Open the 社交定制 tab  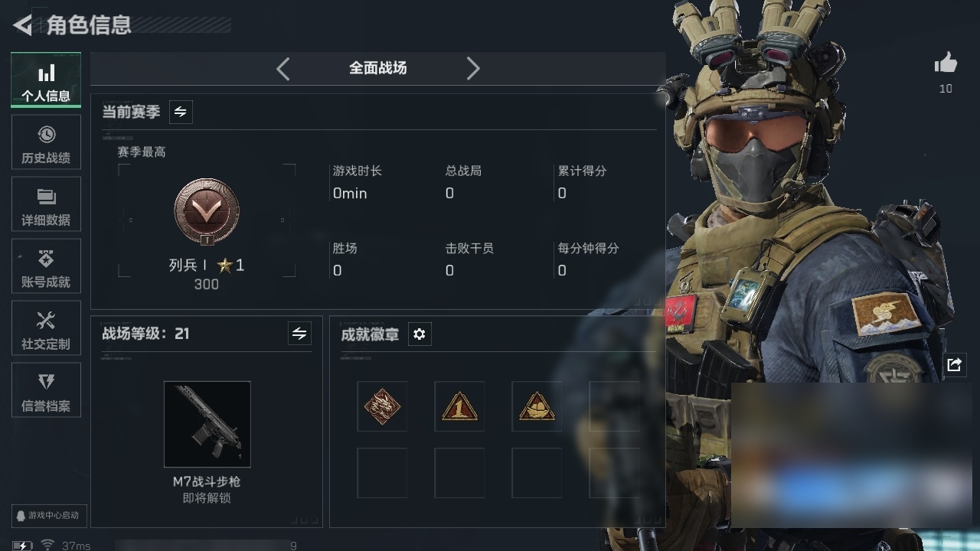point(46,328)
